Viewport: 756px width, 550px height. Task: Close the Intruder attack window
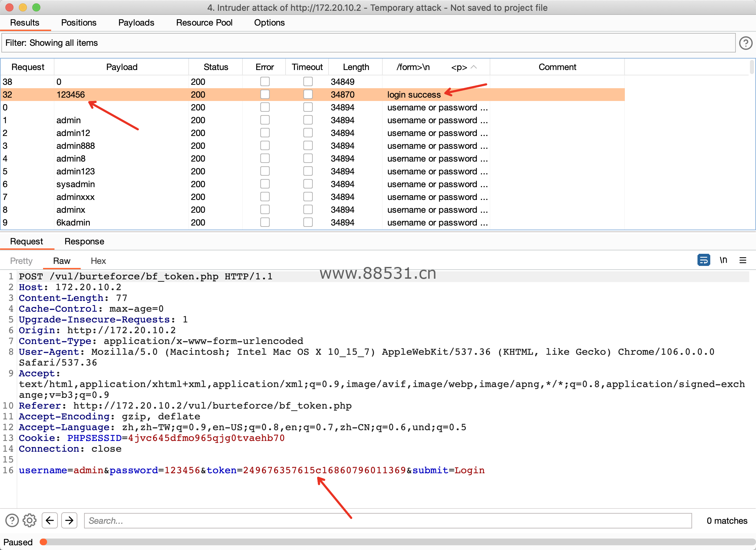click(9, 7)
